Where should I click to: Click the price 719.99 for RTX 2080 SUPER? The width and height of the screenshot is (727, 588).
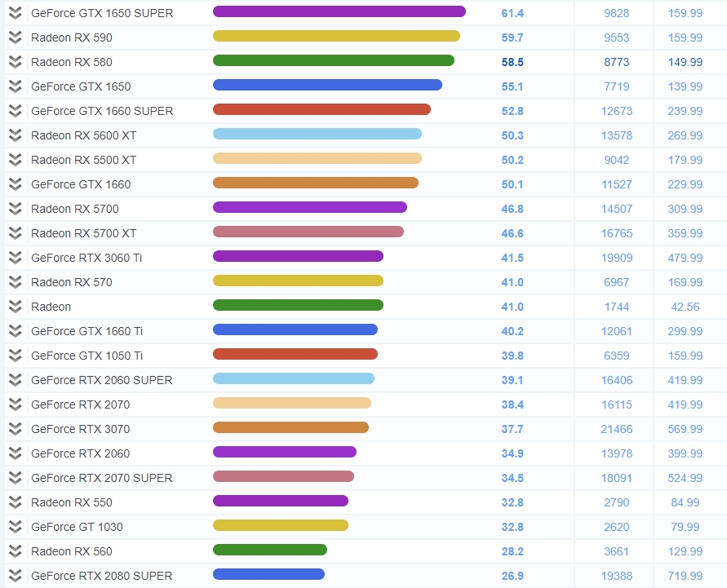click(685, 576)
